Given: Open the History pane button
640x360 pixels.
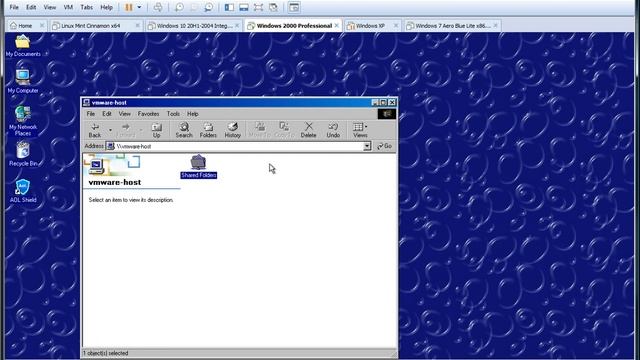Looking at the screenshot, I should [233, 130].
